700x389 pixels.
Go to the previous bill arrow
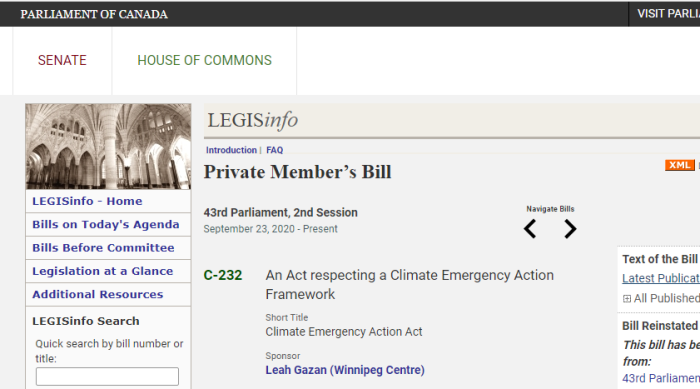pyautogui.click(x=530, y=229)
